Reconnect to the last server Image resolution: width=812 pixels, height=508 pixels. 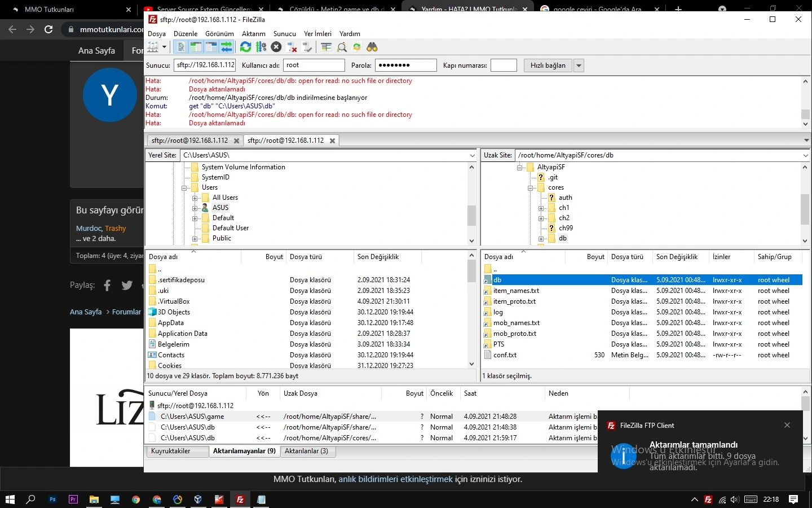307,47
